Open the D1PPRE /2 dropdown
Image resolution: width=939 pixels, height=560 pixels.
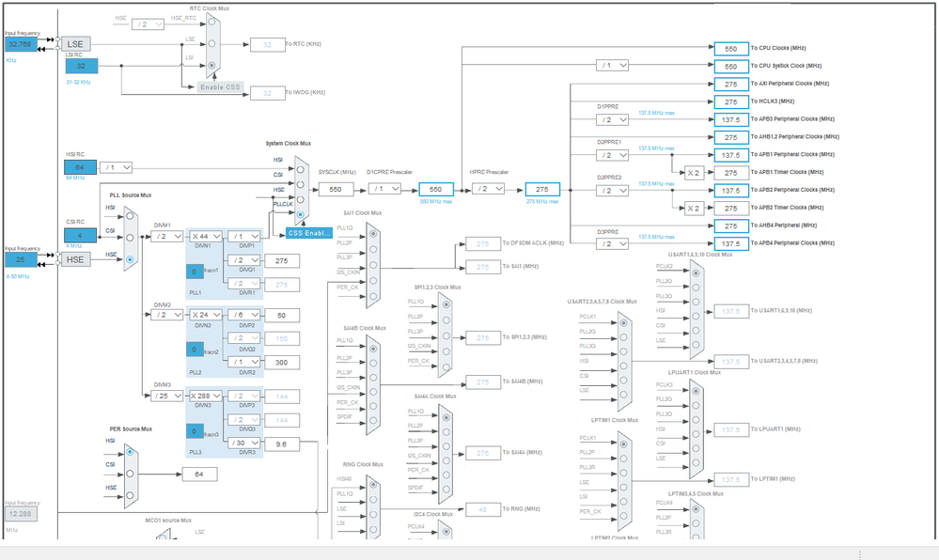(x=612, y=119)
